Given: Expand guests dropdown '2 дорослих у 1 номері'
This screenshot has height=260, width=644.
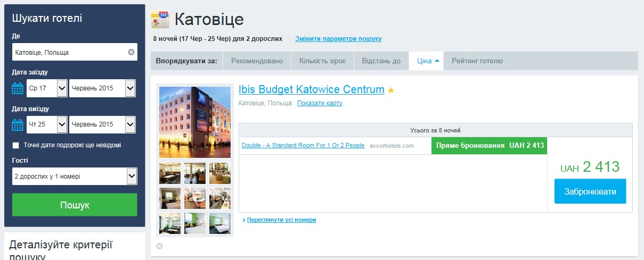Looking at the screenshot, I should click(x=75, y=177).
